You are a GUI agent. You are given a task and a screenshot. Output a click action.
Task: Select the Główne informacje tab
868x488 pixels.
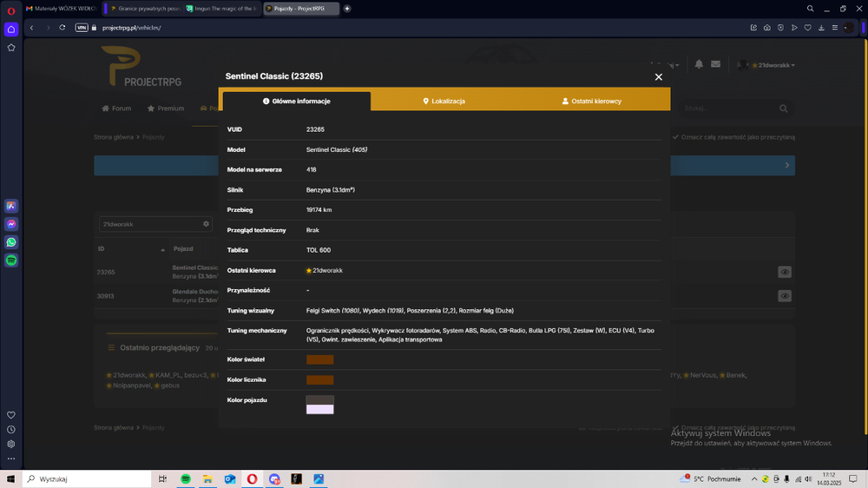tap(297, 102)
